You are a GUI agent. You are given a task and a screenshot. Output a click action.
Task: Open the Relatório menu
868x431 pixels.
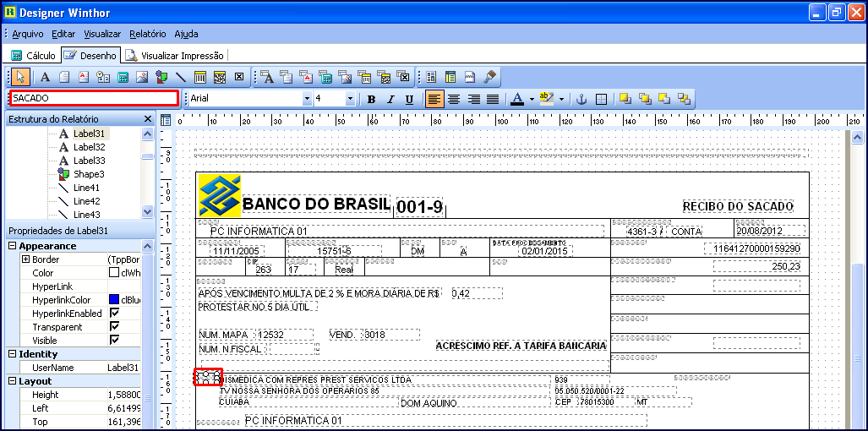[x=148, y=34]
